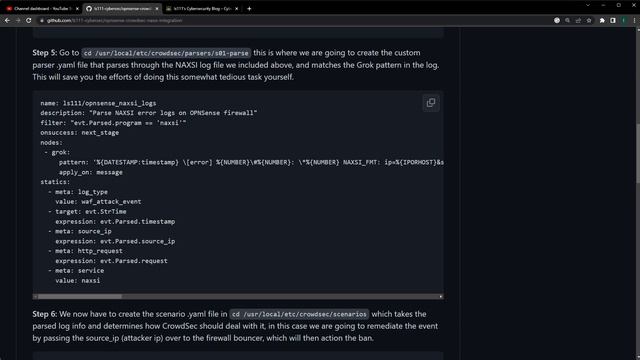Close the Cybersecurity Blog tab
Viewport: 640px width, 360px height.
click(236, 9)
